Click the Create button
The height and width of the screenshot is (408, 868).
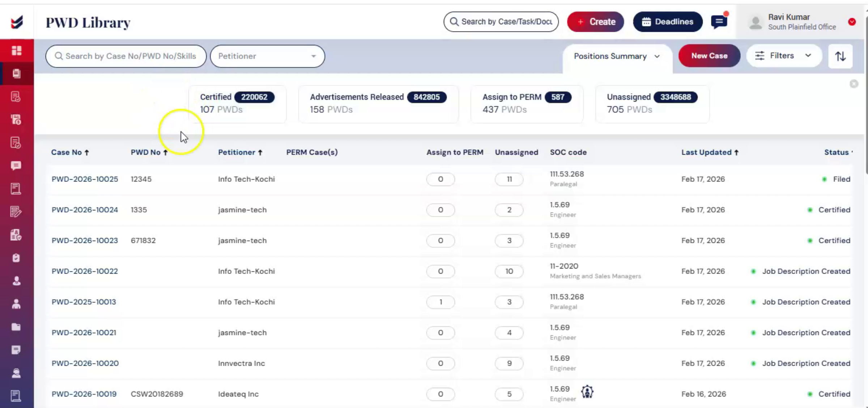pyautogui.click(x=595, y=22)
